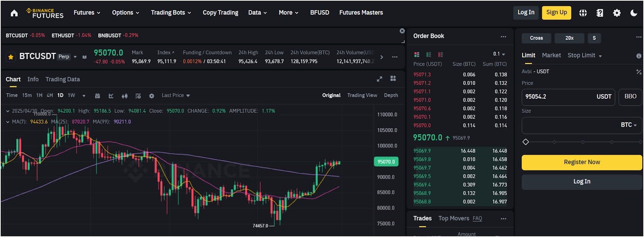Collapse the OHLC info row chevron

(x=8, y=111)
